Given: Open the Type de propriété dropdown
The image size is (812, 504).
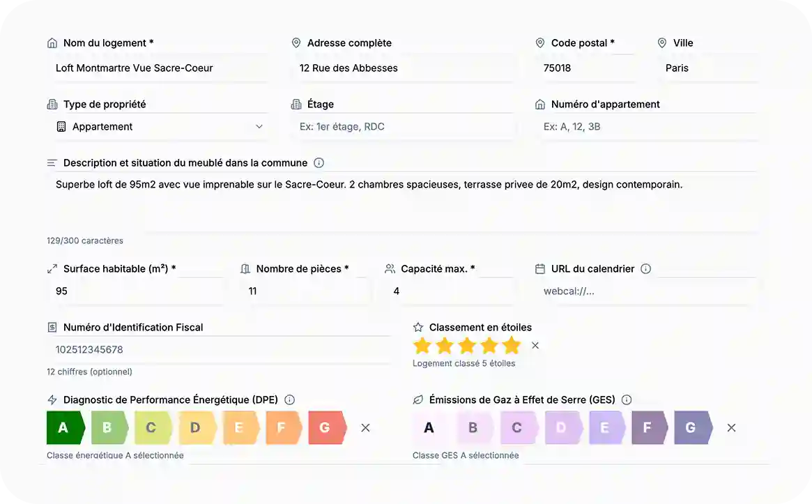Looking at the screenshot, I should click(159, 127).
